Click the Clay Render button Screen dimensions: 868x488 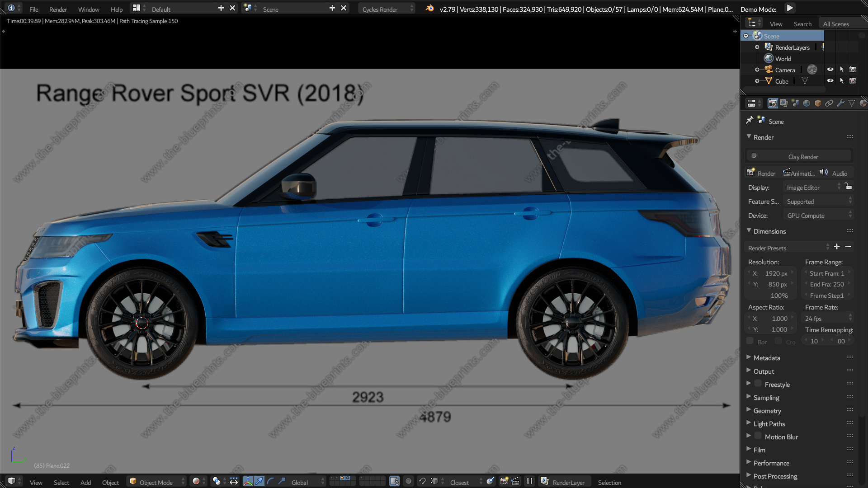799,156
